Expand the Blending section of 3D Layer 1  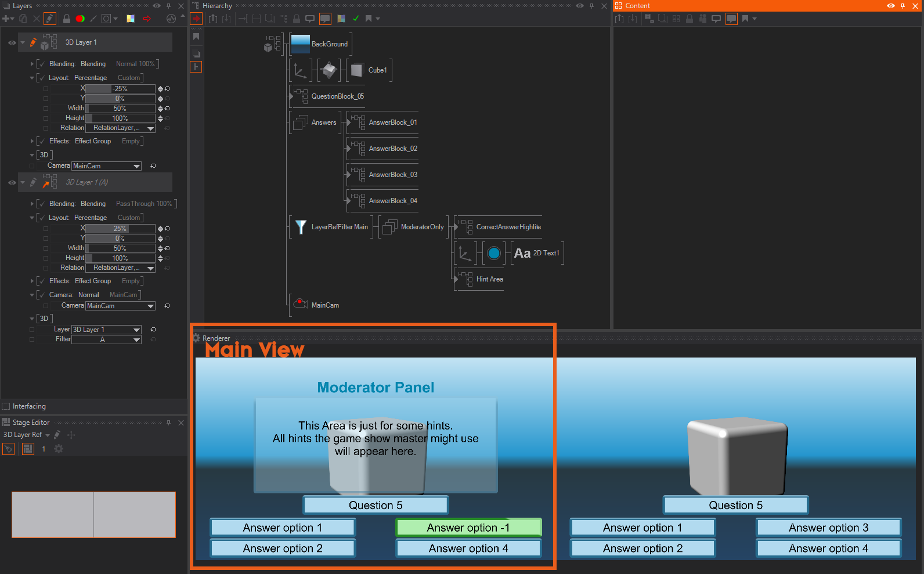pyautogui.click(x=32, y=64)
